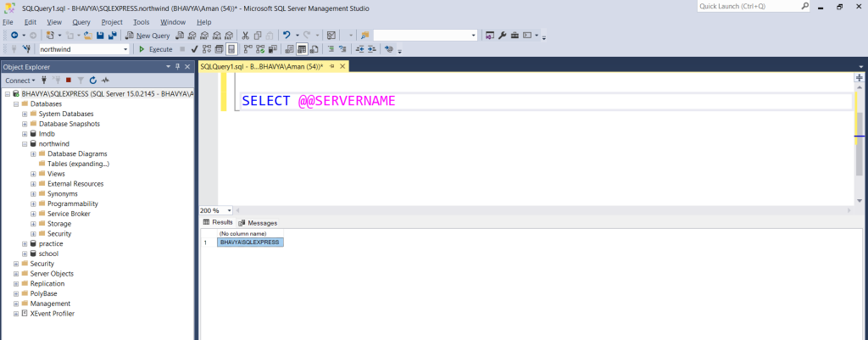Switch output to Results to Grid
The image size is (868, 340).
pyautogui.click(x=301, y=49)
